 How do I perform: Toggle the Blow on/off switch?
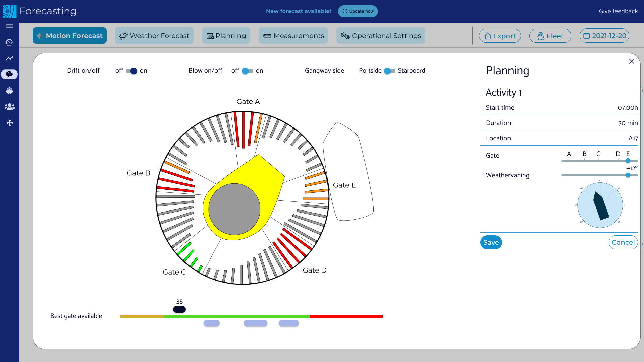tap(248, 71)
